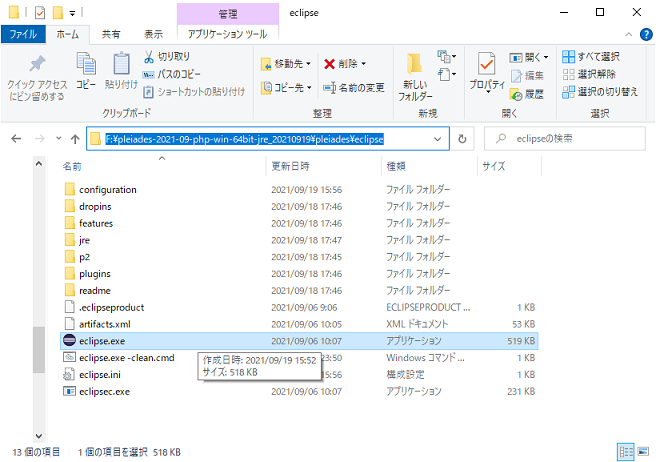
Task: Click the navigation pane scrollbar thumb
Action: click(x=39, y=350)
